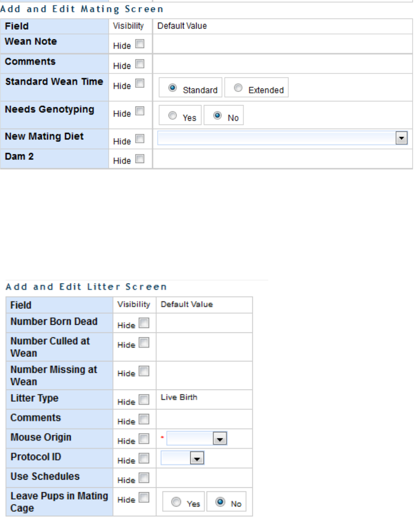Expand the Mouse Origin dropdown
The image size is (420, 524).
click(x=219, y=438)
